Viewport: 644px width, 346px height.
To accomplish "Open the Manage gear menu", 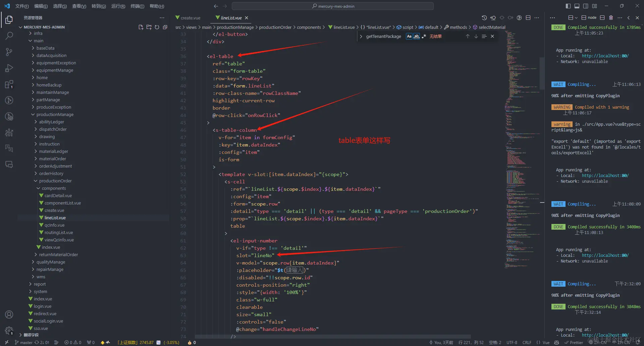I will 9,331.
